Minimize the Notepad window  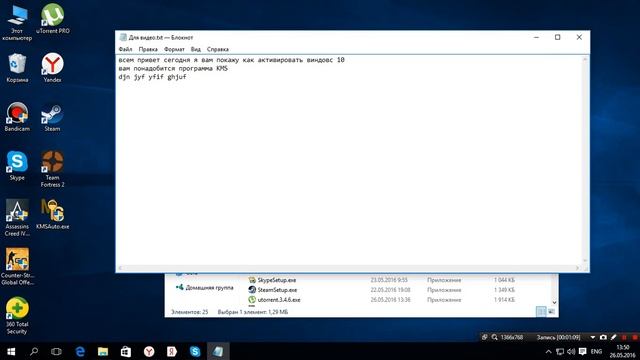536,37
